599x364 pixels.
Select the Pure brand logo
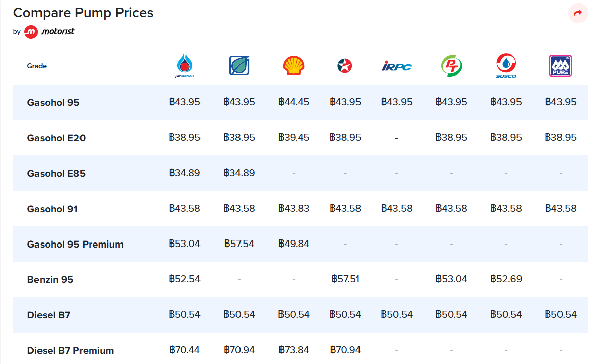point(561,66)
